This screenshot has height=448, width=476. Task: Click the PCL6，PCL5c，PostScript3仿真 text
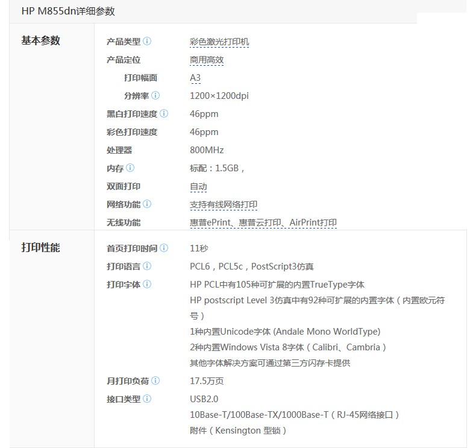(252, 267)
